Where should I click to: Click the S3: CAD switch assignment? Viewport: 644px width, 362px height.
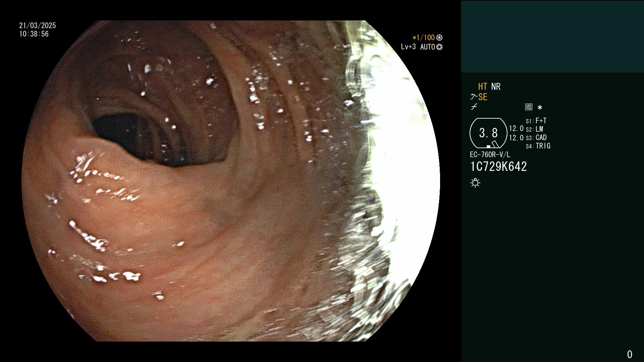pos(536,137)
